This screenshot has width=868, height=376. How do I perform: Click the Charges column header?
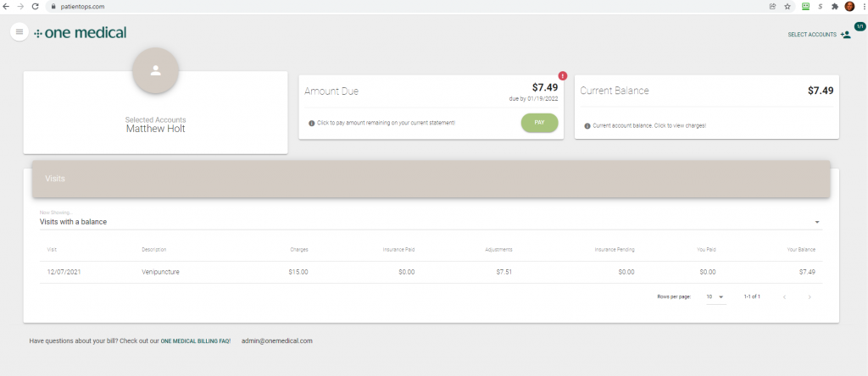pyautogui.click(x=299, y=249)
